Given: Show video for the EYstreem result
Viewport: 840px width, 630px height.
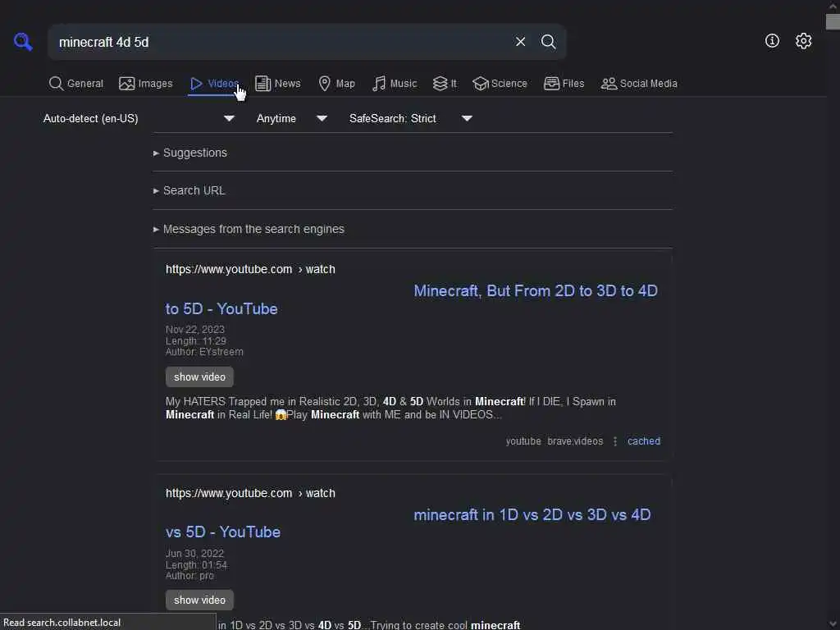Looking at the screenshot, I should tap(199, 377).
